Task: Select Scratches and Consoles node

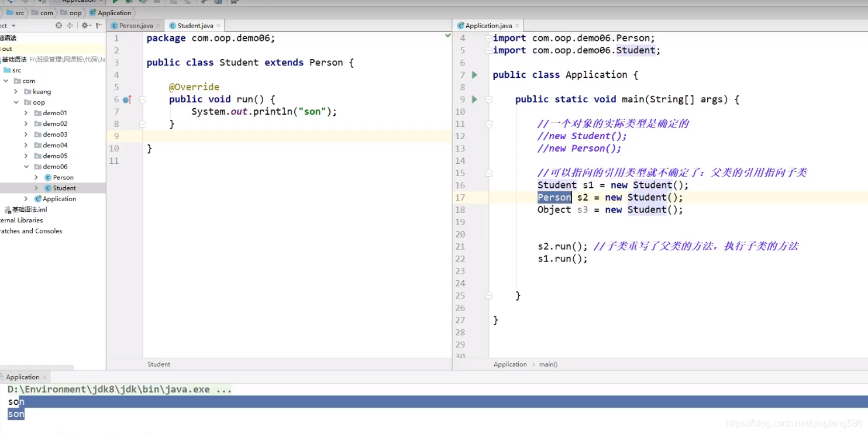Action: (30, 231)
